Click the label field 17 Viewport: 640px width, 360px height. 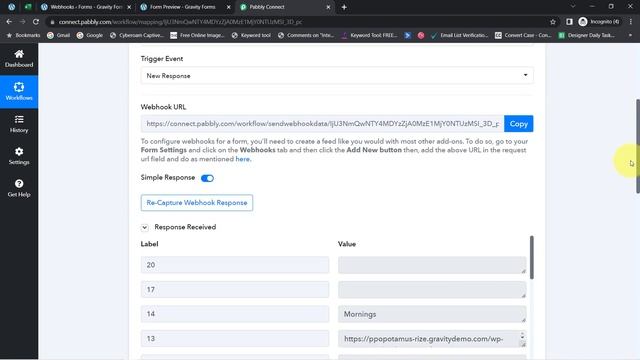(x=235, y=289)
